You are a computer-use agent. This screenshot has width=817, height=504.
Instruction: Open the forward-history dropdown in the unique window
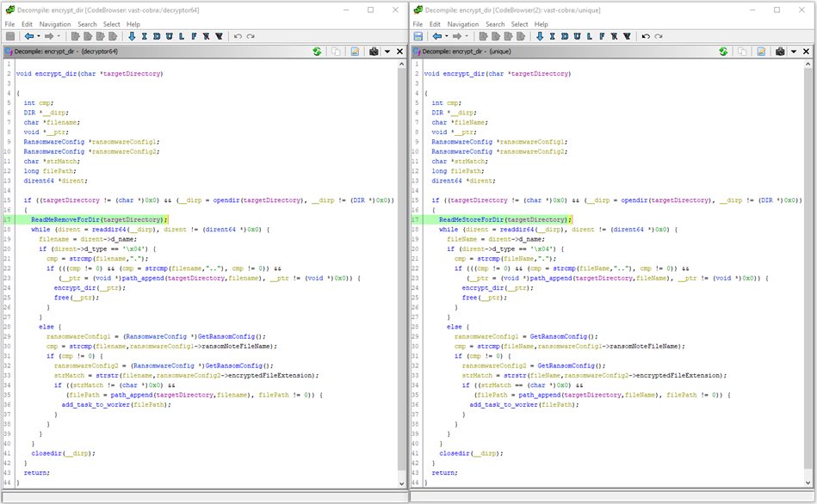467,36
